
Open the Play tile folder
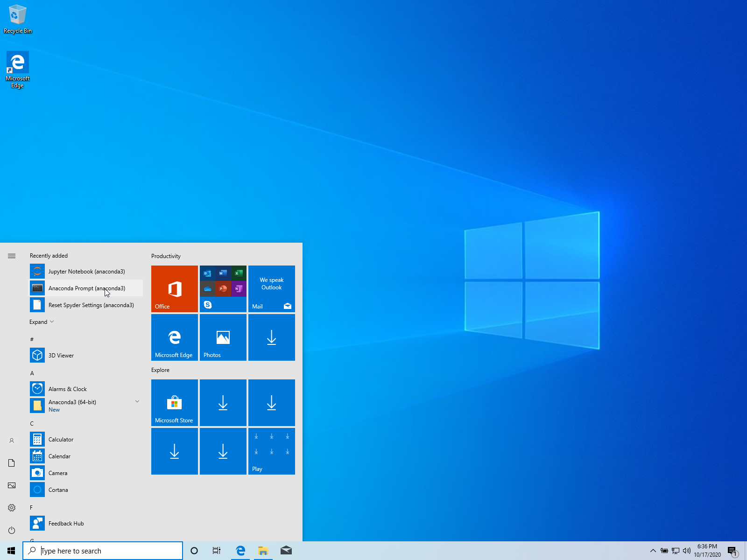(x=272, y=451)
